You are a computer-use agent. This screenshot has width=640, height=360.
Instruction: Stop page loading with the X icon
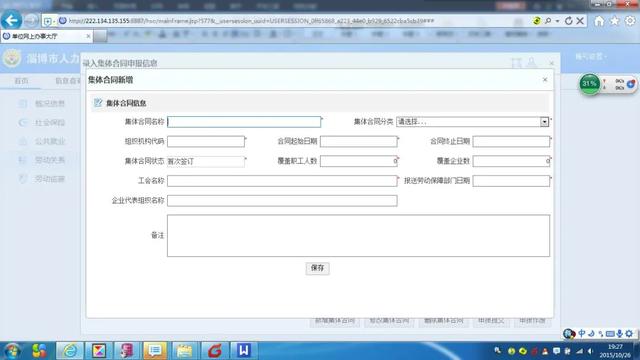coord(580,21)
